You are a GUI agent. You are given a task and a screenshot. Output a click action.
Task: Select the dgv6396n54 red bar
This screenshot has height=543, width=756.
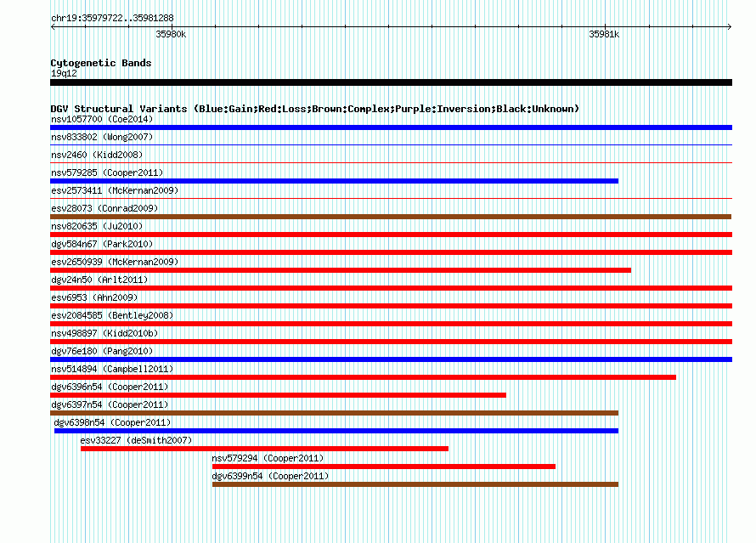tap(279, 395)
